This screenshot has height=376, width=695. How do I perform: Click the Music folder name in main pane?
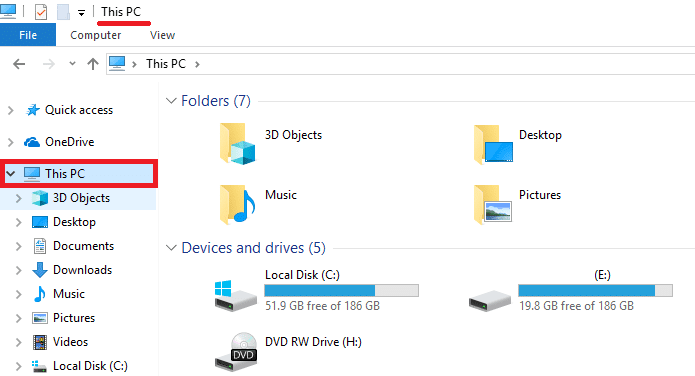(281, 195)
